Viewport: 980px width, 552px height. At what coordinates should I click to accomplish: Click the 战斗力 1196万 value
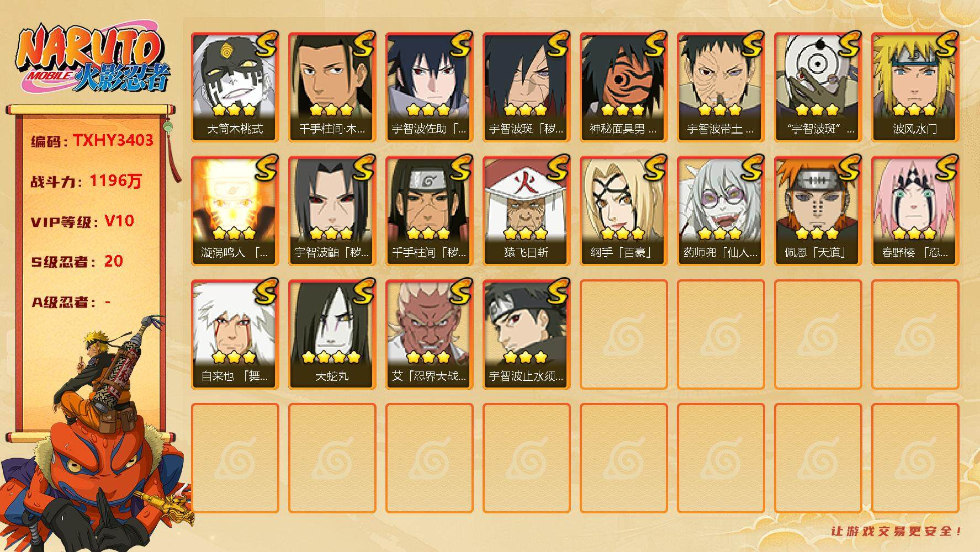click(x=115, y=181)
